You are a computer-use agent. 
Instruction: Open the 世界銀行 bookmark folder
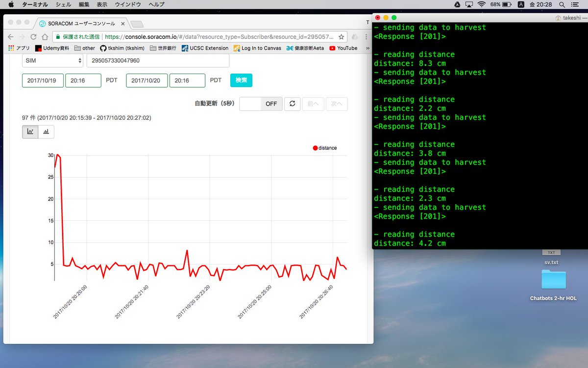[164, 48]
